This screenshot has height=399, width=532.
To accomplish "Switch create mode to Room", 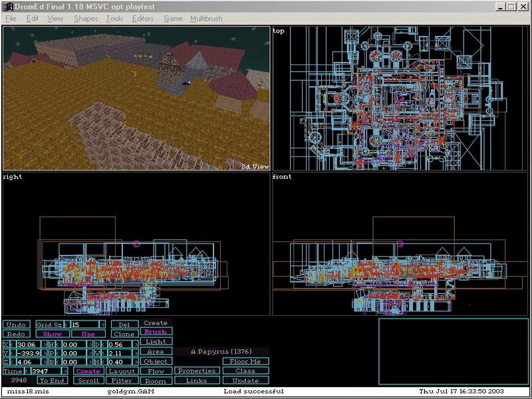I will point(156,381).
